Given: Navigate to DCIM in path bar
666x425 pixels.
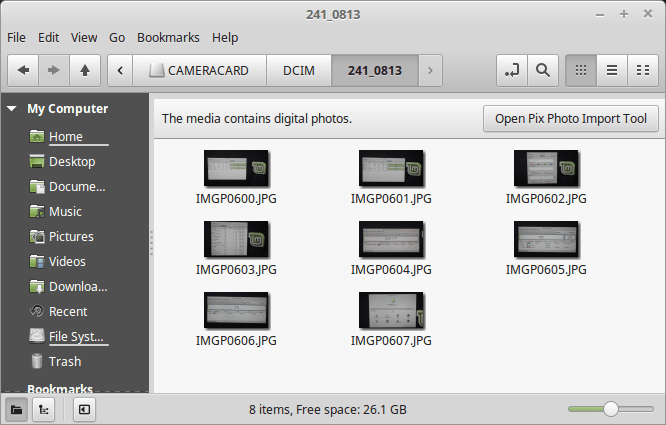Looking at the screenshot, I should pyautogui.click(x=299, y=70).
